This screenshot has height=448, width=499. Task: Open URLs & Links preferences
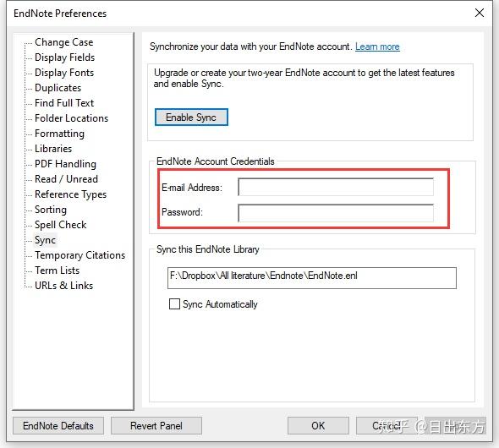(x=64, y=286)
